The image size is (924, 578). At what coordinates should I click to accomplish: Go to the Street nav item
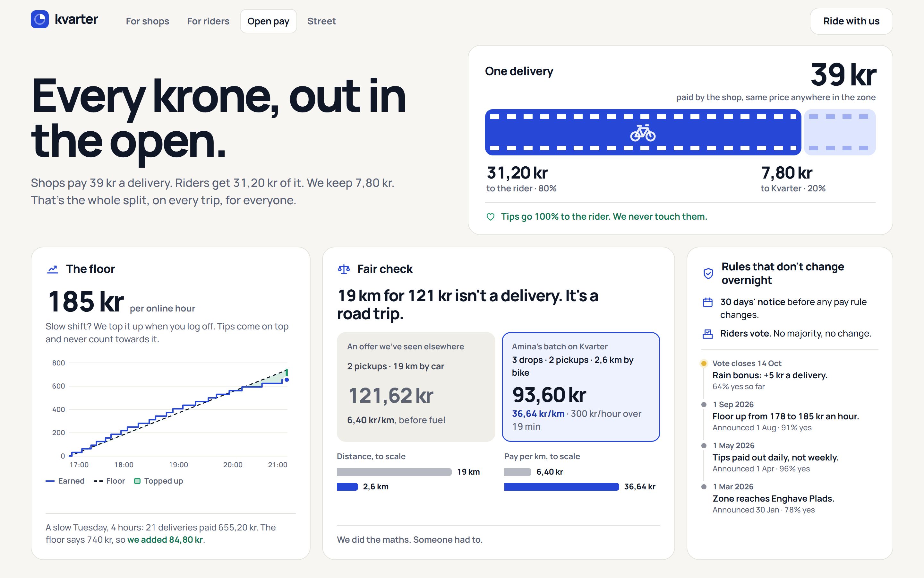click(321, 21)
